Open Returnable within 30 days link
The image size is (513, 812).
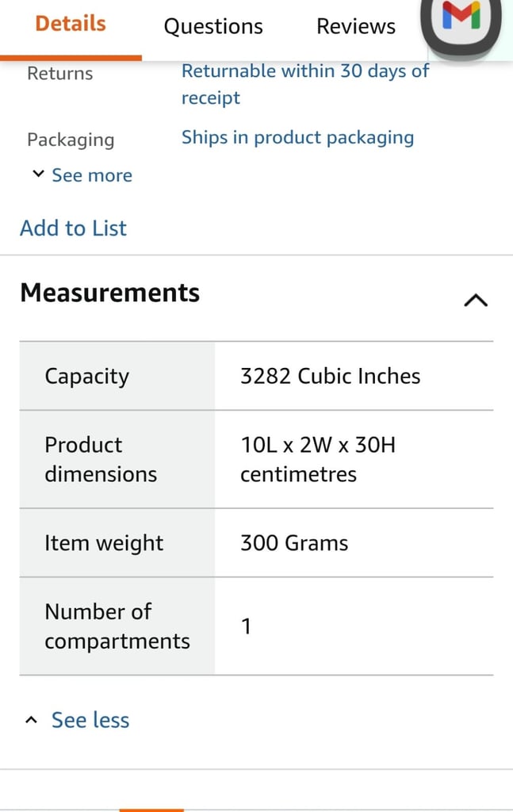pyautogui.click(x=305, y=84)
